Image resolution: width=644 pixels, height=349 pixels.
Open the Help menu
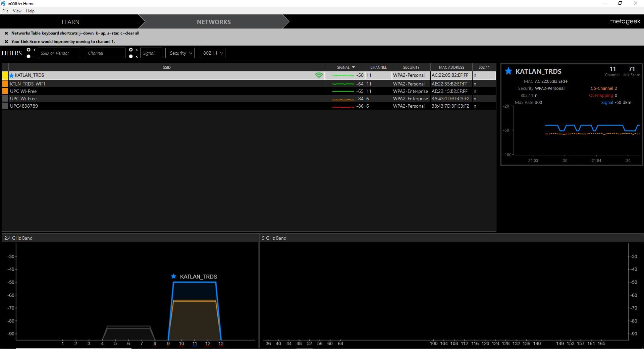(30, 11)
